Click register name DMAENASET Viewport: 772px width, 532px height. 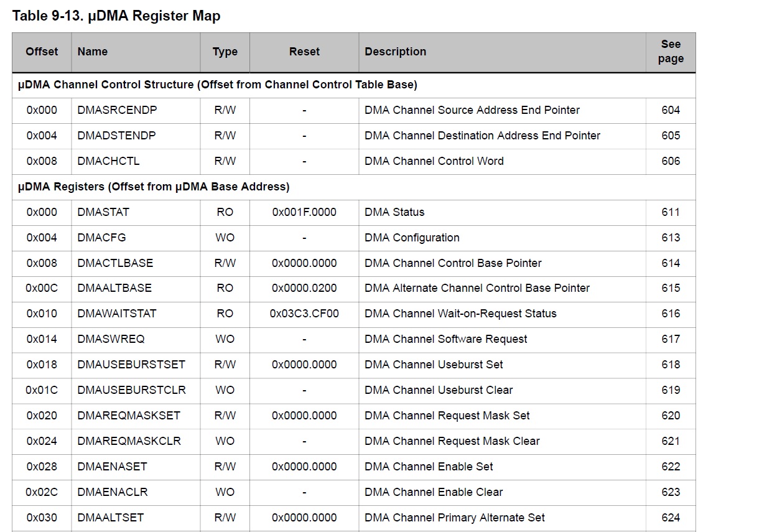click(112, 467)
